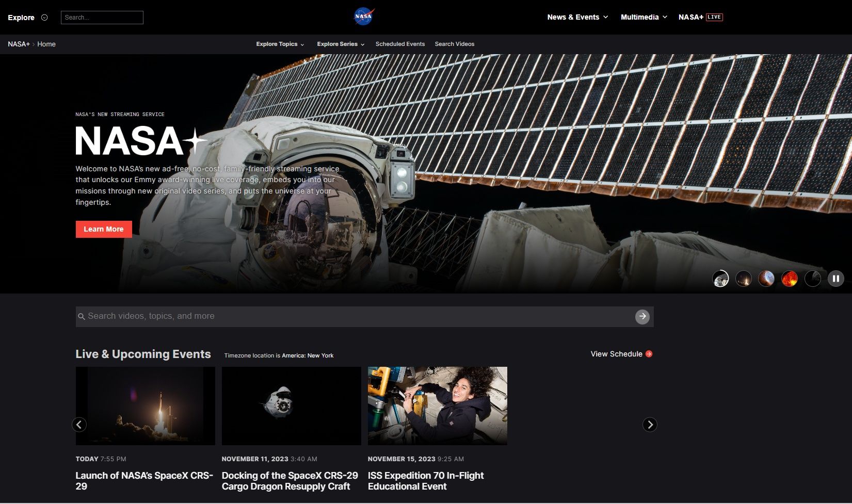Open Launch of NASA's SpaceX CRS-29 title

pos(144,481)
